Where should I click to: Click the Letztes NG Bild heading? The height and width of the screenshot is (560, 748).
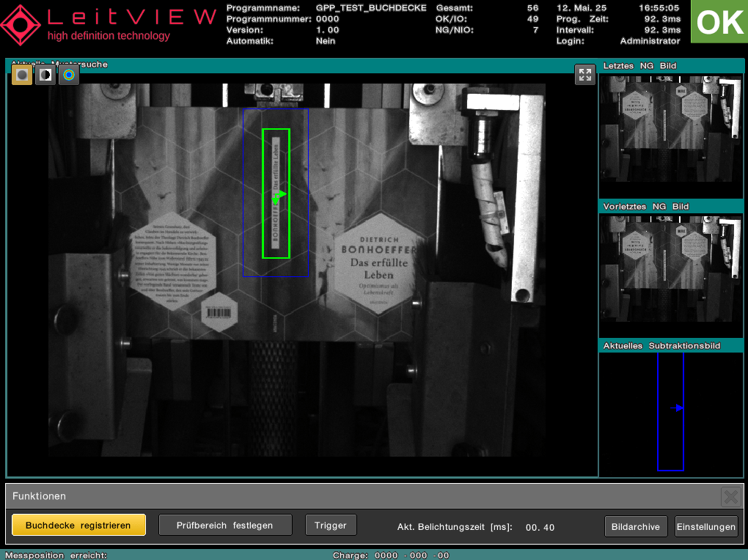(x=639, y=66)
